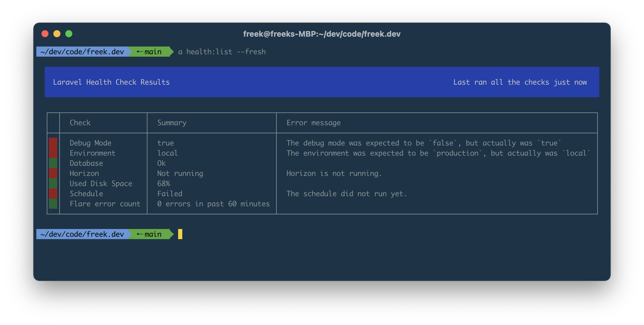Click the Debug Mode check name
This screenshot has width=644, height=325.
pyautogui.click(x=91, y=143)
